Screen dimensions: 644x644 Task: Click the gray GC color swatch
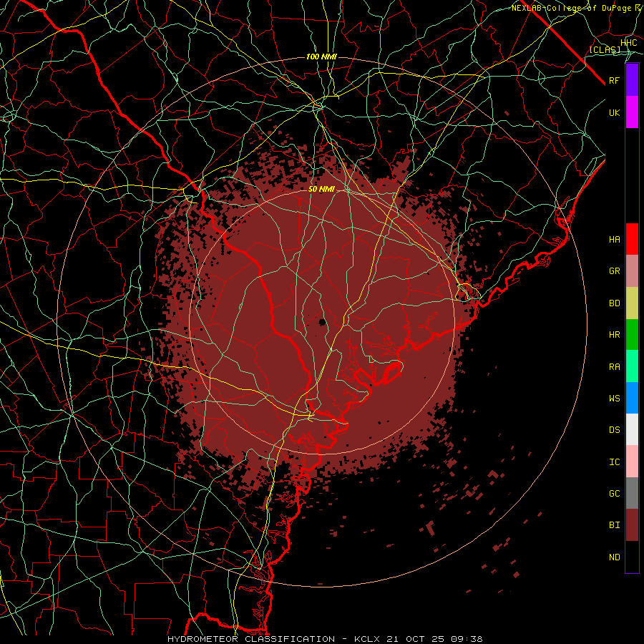tap(632, 493)
